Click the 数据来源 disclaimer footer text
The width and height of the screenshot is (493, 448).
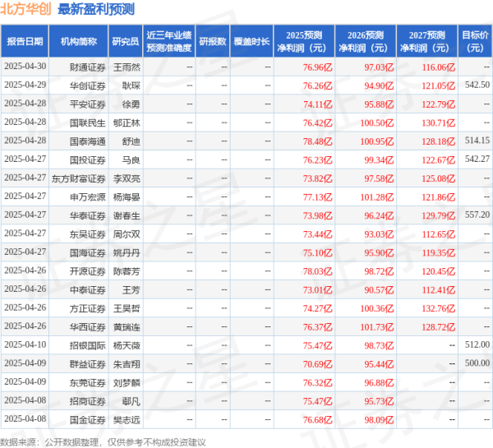[x=104, y=441]
